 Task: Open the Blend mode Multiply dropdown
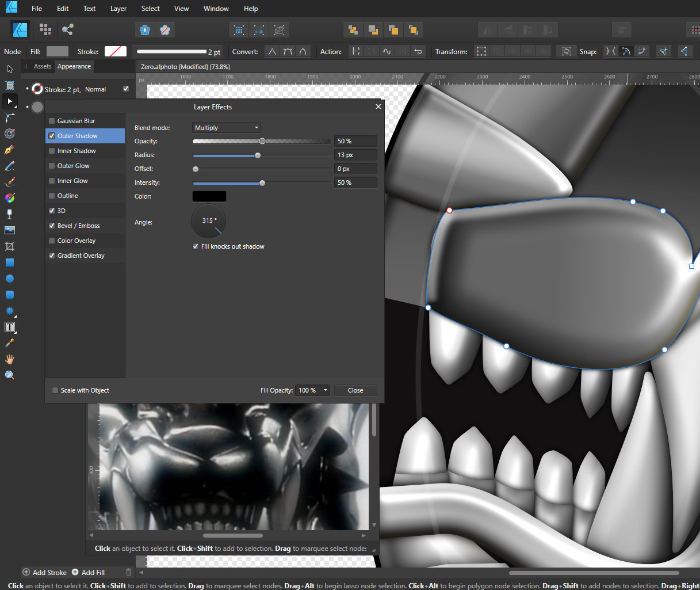click(227, 128)
